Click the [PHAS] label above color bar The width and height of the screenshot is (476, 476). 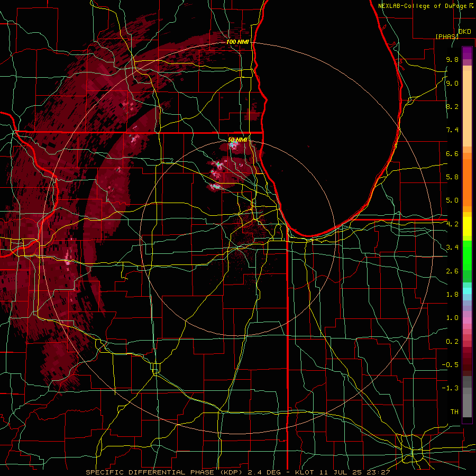coord(447,36)
